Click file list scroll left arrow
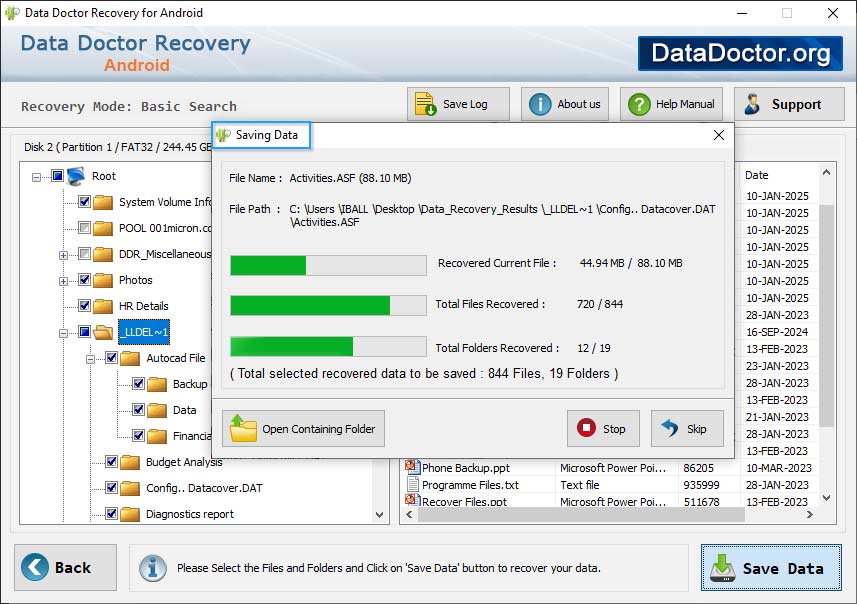Image resolution: width=857 pixels, height=604 pixels. [x=409, y=514]
